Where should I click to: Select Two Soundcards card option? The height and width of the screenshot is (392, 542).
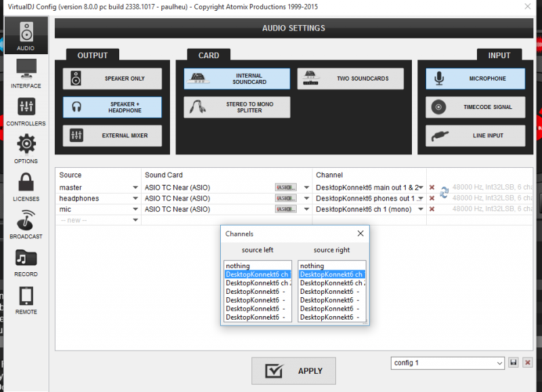click(350, 79)
